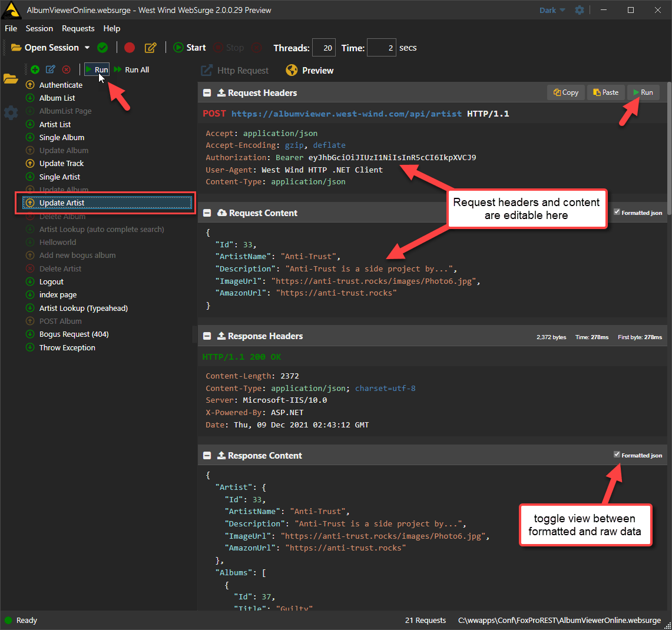Click the Update Artist request icon
The height and width of the screenshot is (630, 672).
(30, 203)
